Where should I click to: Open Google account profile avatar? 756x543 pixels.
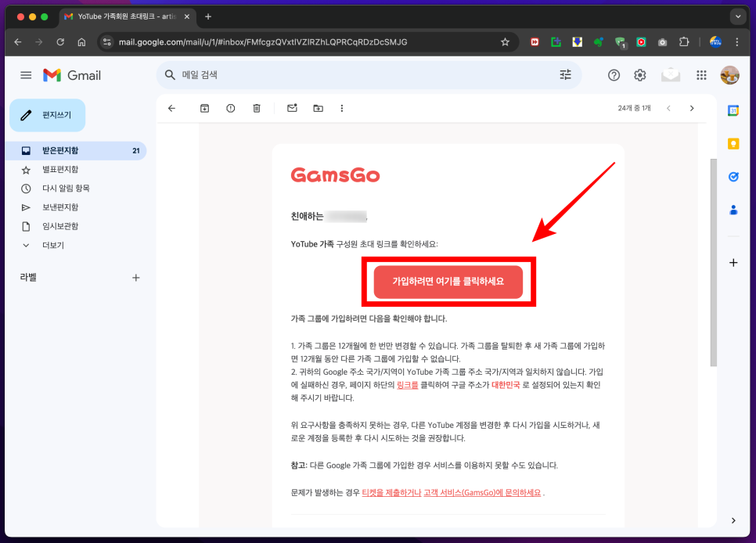730,75
